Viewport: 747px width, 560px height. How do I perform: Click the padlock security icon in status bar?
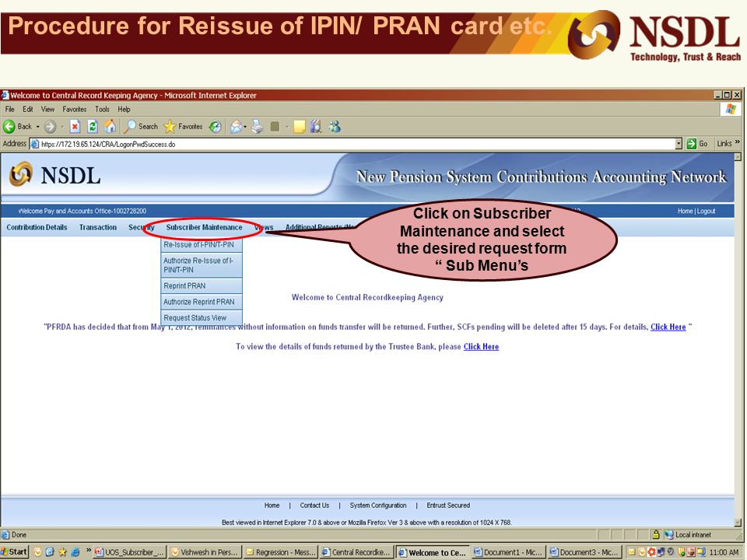pos(656,534)
